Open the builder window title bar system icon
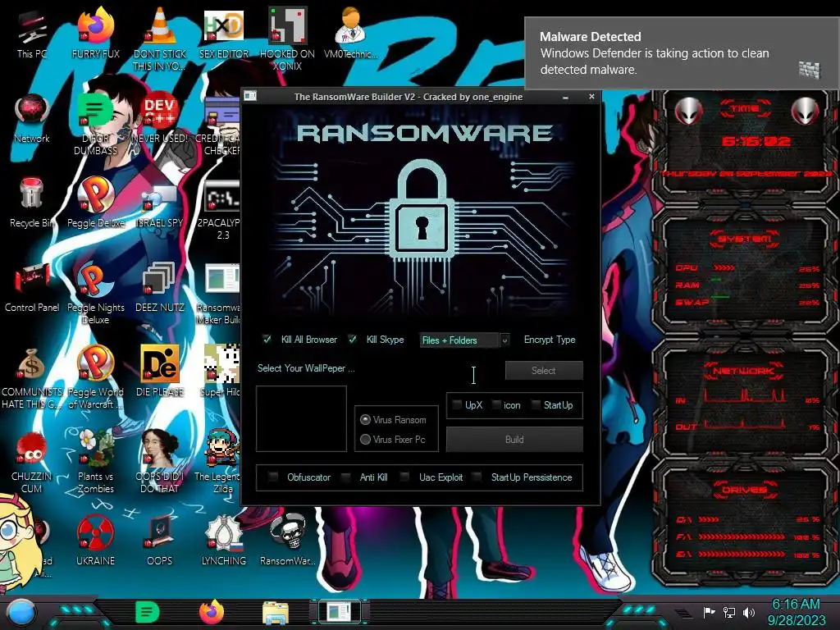This screenshot has width=840, height=630. point(250,97)
